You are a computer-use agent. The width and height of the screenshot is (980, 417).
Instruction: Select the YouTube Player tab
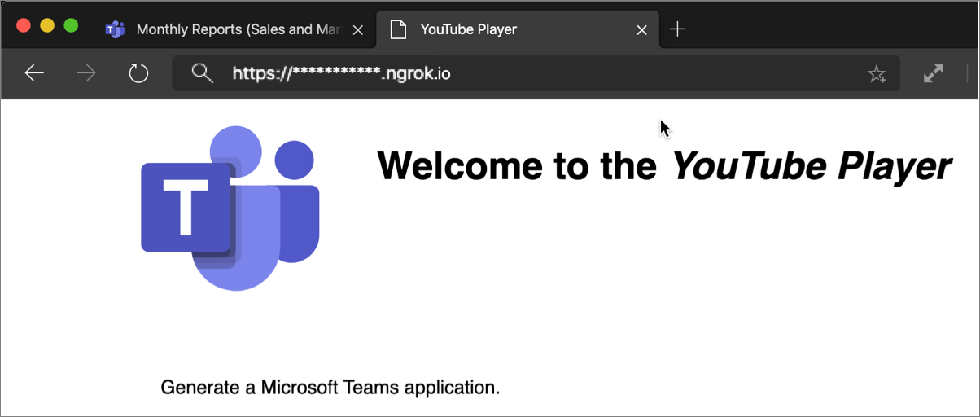[518, 30]
